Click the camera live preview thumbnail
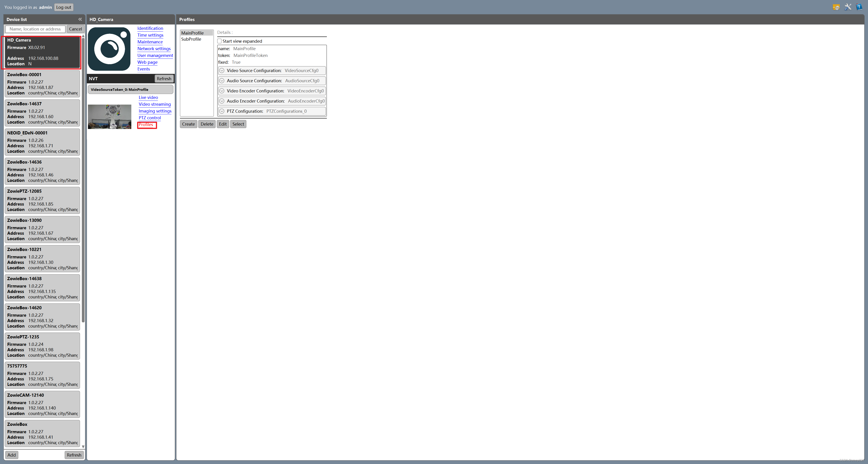The width and height of the screenshot is (868, 464). coord(109,117)
